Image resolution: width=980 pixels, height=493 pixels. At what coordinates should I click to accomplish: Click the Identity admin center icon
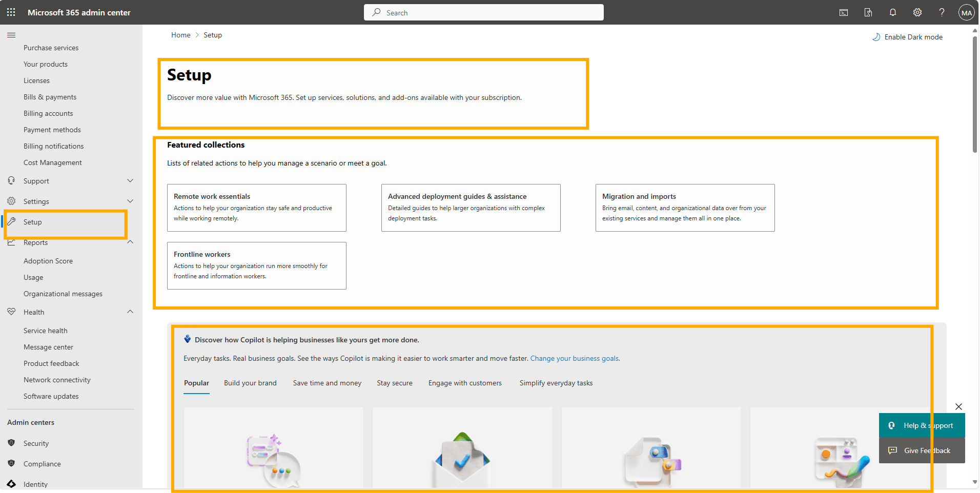[11, 484]
